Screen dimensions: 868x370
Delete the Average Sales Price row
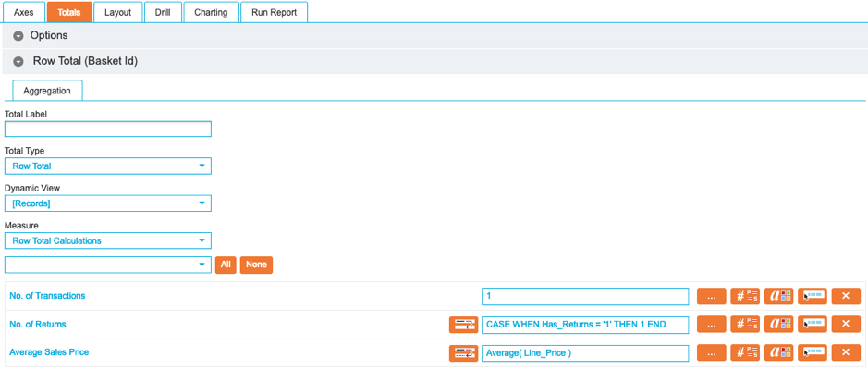[x=846, y=353]
